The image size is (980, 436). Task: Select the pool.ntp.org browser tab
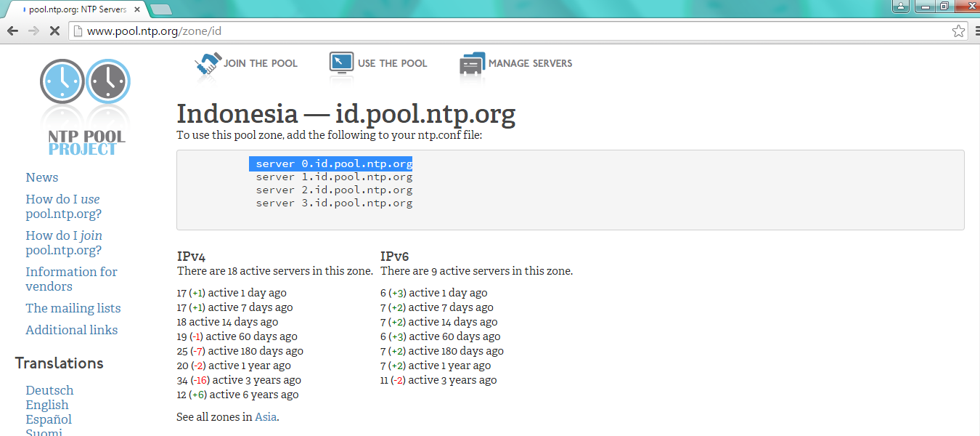75,9
